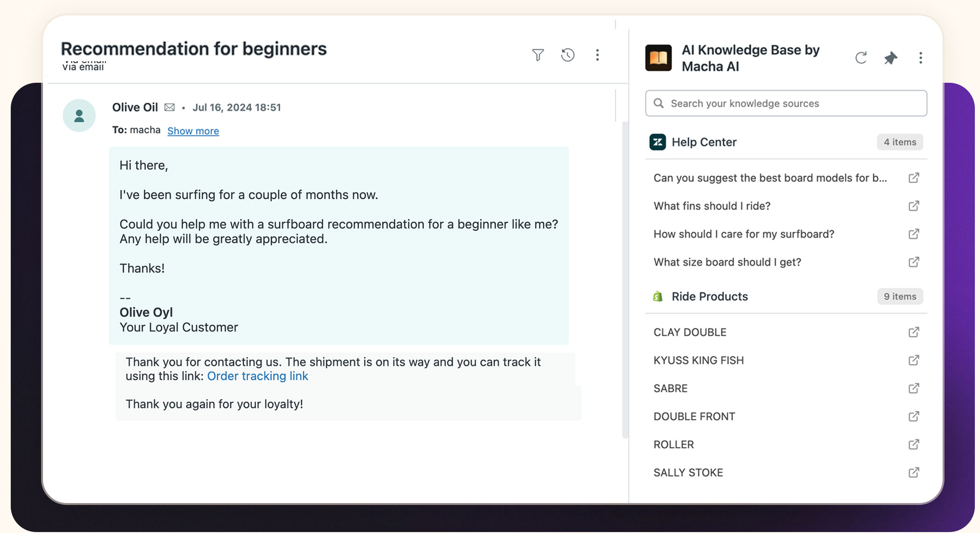Click the magnifier icon in the search bar
Image resolution: width=980 pixels, height=533 pixels.
pyautogui.click(x=659, y=103)
